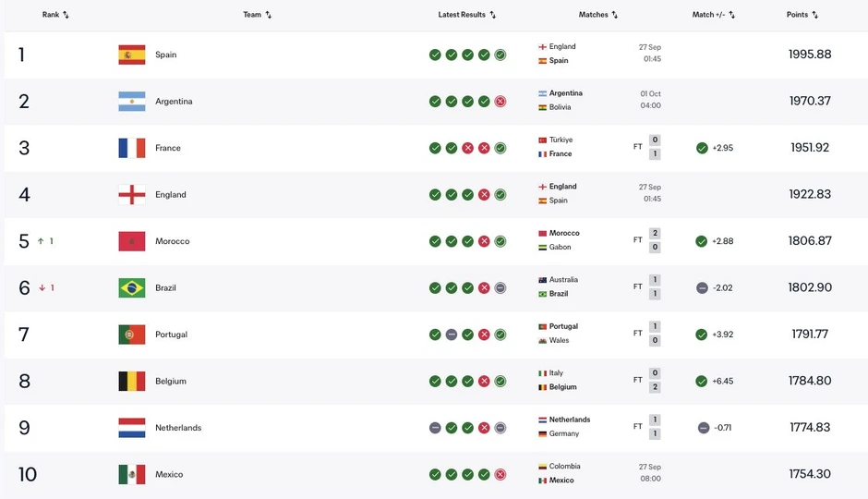Sort by Match +/- column header
Image resolution: width=868 pixels, height=499 pixels.
click(714, 15)
